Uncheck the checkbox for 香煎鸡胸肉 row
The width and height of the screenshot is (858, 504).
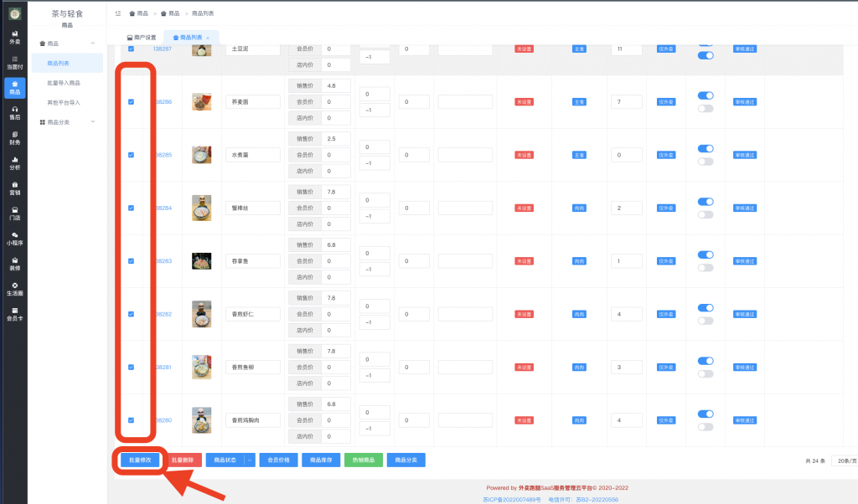point(131,420)
